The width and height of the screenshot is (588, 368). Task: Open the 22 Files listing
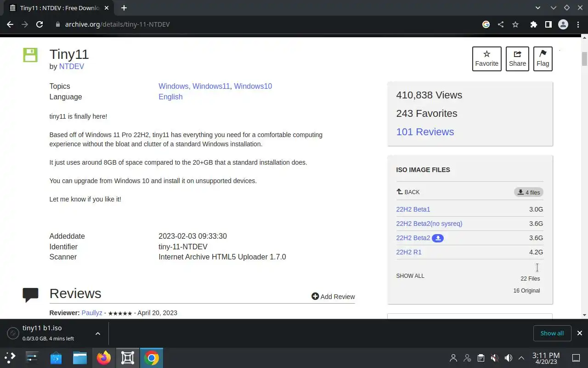530,279
